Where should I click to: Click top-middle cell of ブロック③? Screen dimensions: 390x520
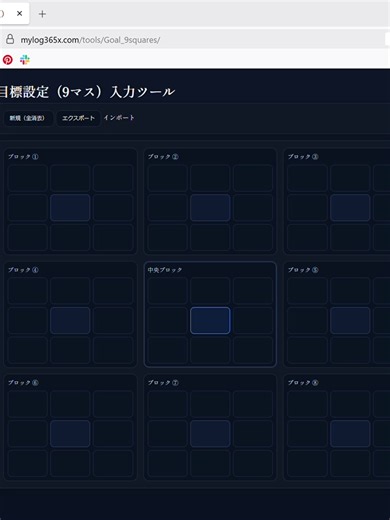[x=350, y=178]
